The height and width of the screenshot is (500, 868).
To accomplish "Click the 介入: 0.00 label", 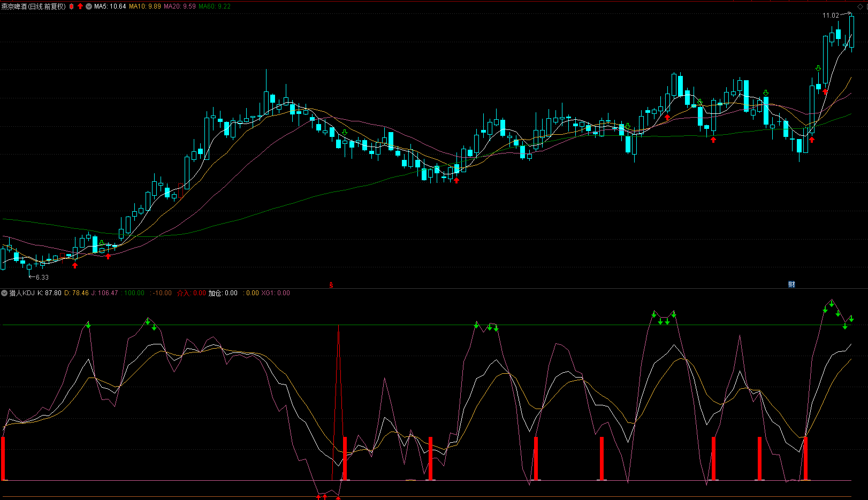I will coord(192,293).
